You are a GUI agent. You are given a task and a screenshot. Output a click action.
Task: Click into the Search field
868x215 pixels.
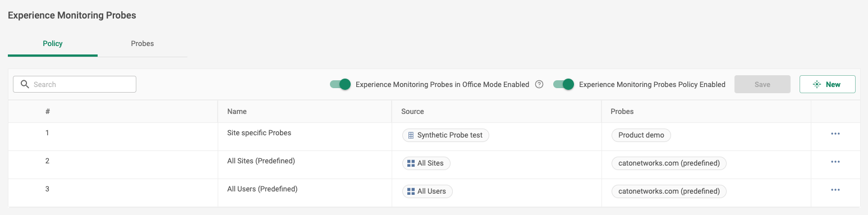click(x=75, y=84)
